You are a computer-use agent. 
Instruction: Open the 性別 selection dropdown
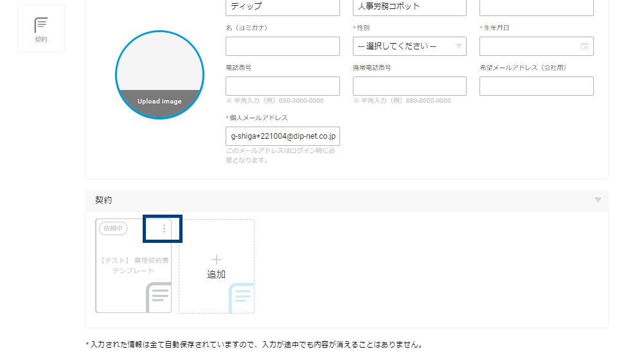point(409,46)
